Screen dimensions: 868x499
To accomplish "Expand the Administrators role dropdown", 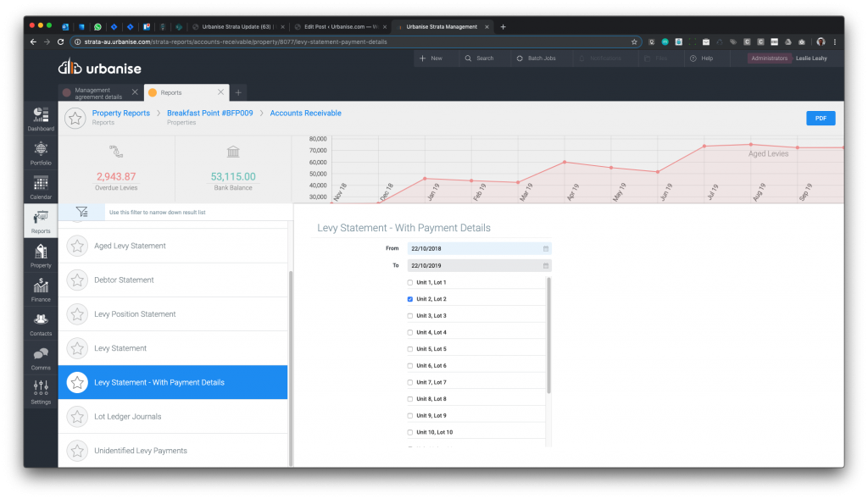I will [769, 58].
